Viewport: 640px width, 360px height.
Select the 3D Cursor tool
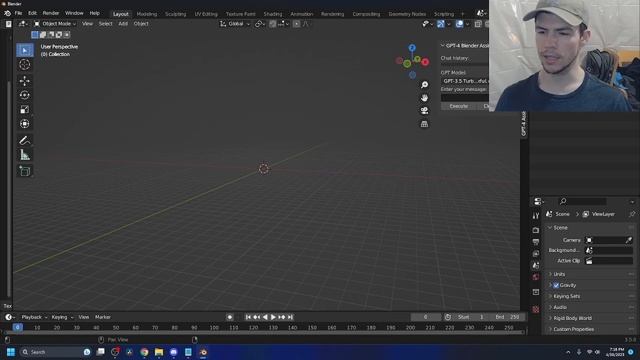[x=24, y=64]
